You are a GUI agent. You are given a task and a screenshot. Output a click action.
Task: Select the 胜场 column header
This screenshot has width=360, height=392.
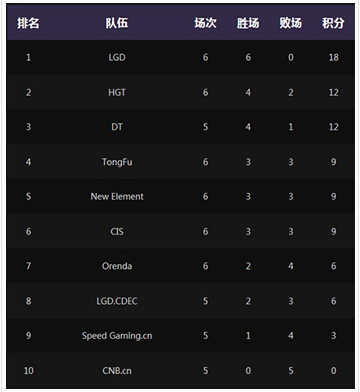coord(248,23)
